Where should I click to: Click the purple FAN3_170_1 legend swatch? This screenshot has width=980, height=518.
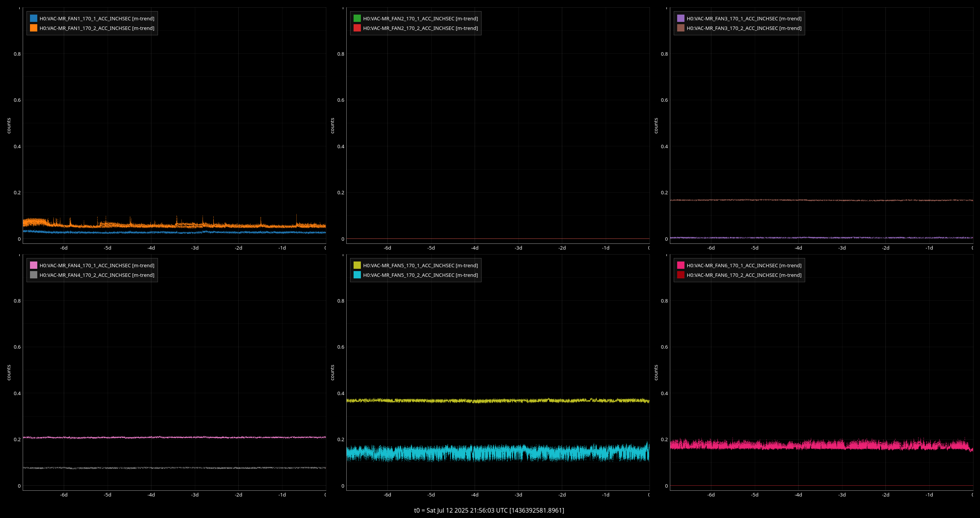[x=681, y=18]
